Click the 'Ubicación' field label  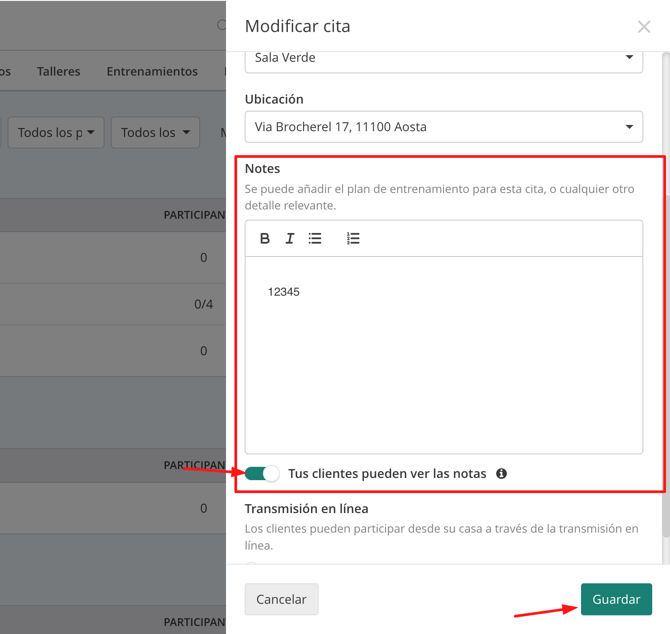(x=274, y=99)
